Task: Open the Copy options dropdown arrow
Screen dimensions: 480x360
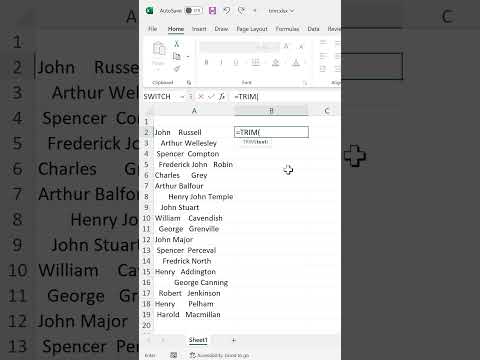Action: click(188, 56)
